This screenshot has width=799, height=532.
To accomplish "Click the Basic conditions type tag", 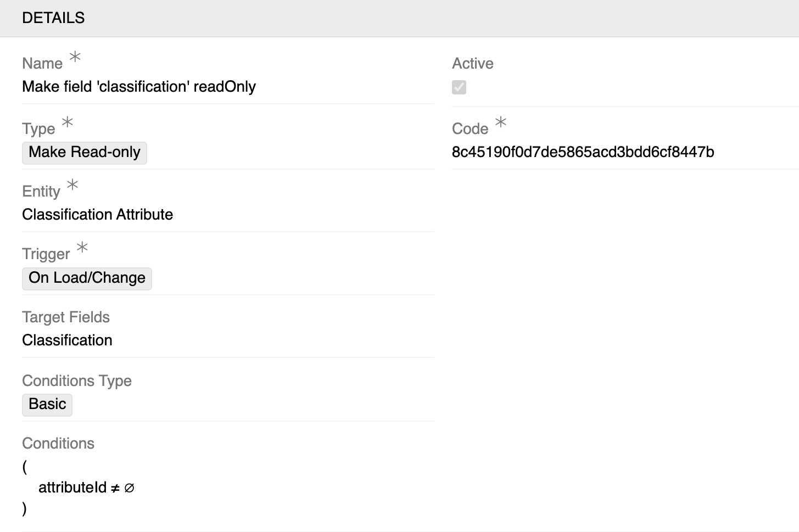I will [x=47, y=404].
